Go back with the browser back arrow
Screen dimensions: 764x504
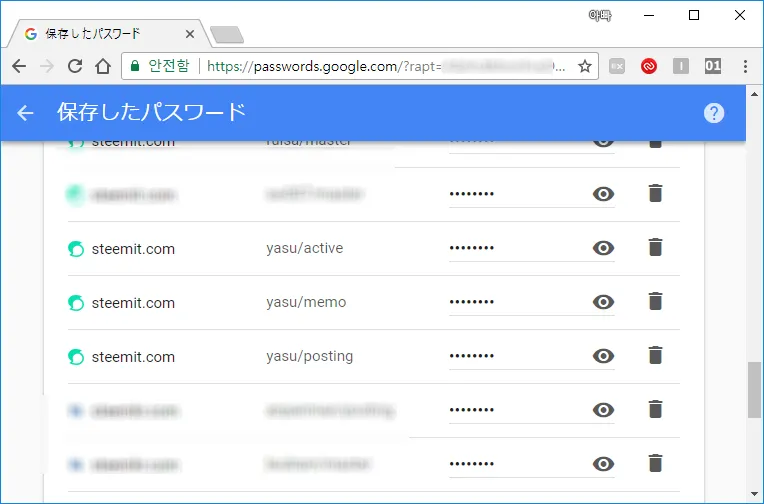pos(19,66)
